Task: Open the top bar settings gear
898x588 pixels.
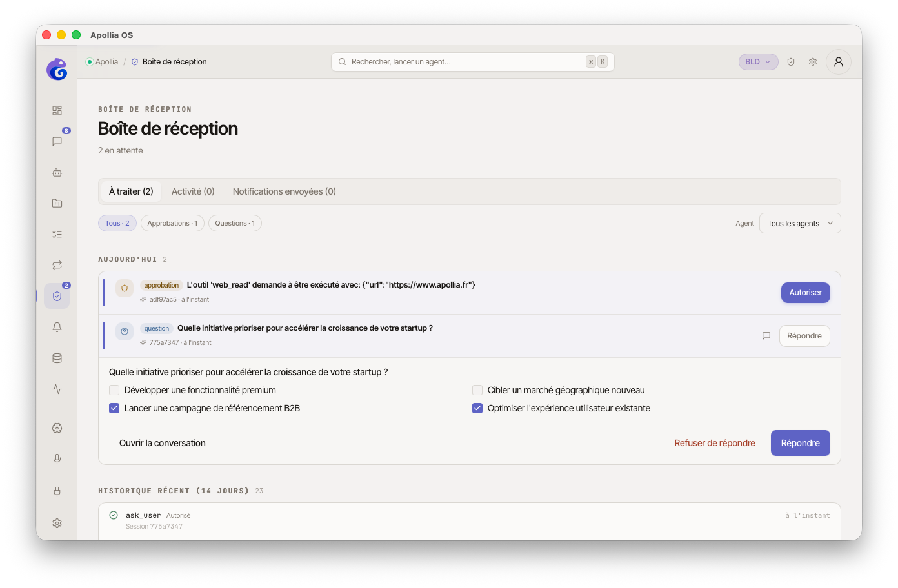Action: 813,62
